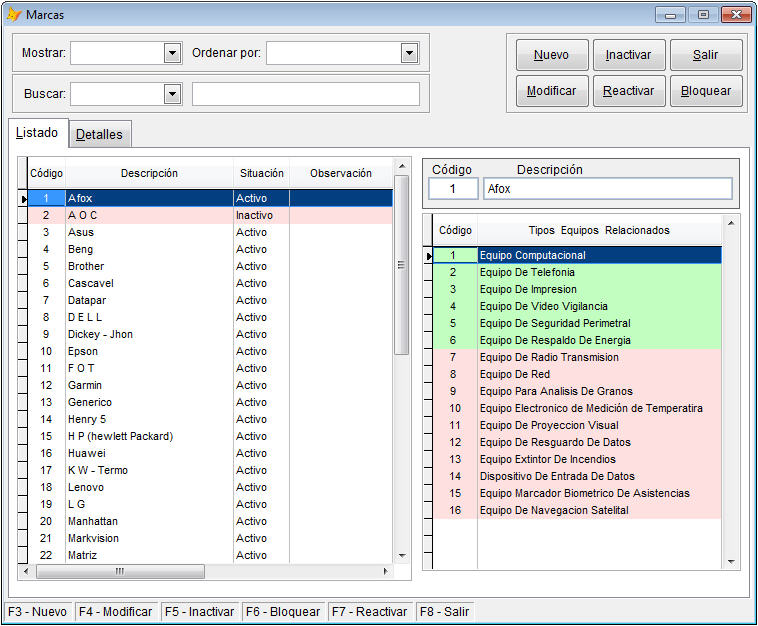758x626 pixels.
Task: Select Equipo De Impresion row
Action: [577, 289]
